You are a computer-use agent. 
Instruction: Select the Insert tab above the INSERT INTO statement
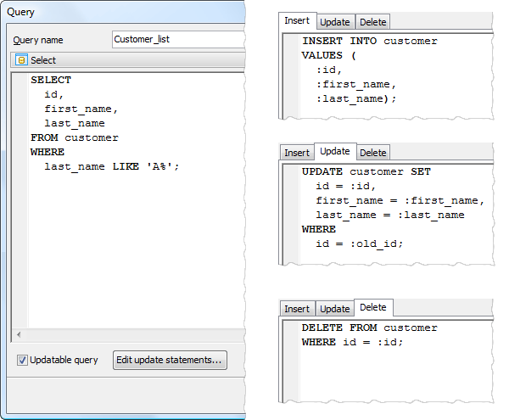(297, 21)
